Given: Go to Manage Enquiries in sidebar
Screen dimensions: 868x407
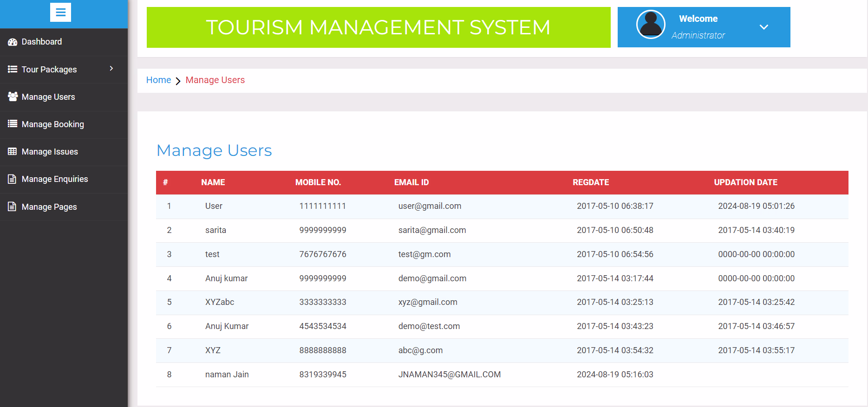Looking at the screenshot, I should tap(64, 179).
